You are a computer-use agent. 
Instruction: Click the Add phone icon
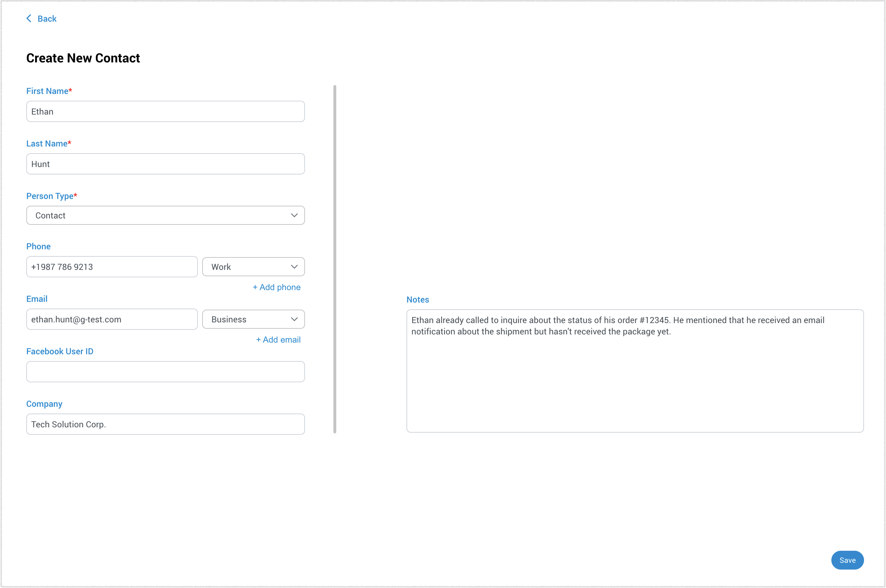tap(276, 287)
